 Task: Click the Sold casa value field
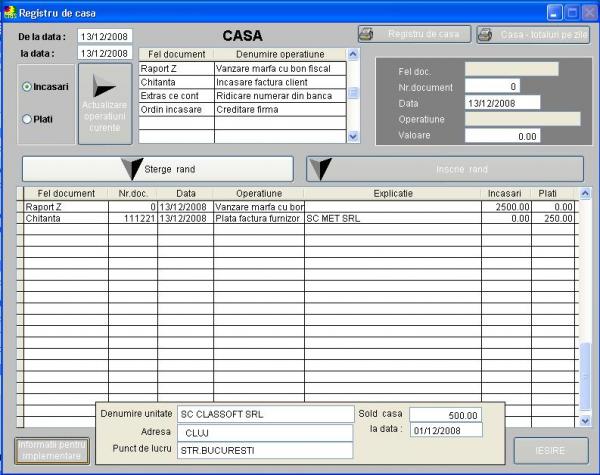click(x=445, y=415)
